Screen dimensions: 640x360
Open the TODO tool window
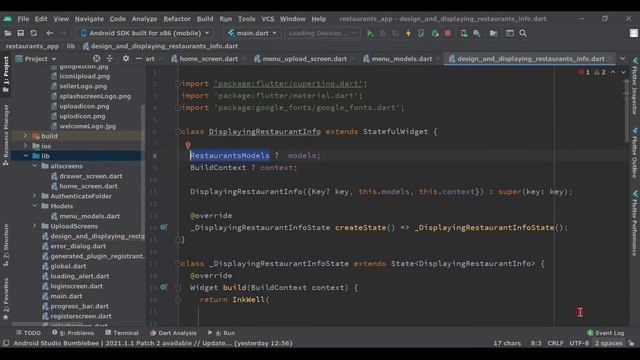[x=28, y=333]
